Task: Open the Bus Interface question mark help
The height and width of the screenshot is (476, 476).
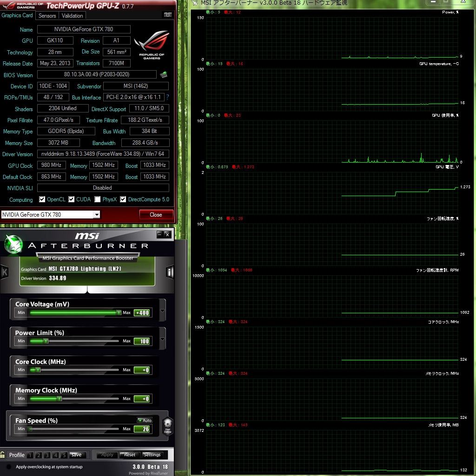Action: (x=167, y=97)
